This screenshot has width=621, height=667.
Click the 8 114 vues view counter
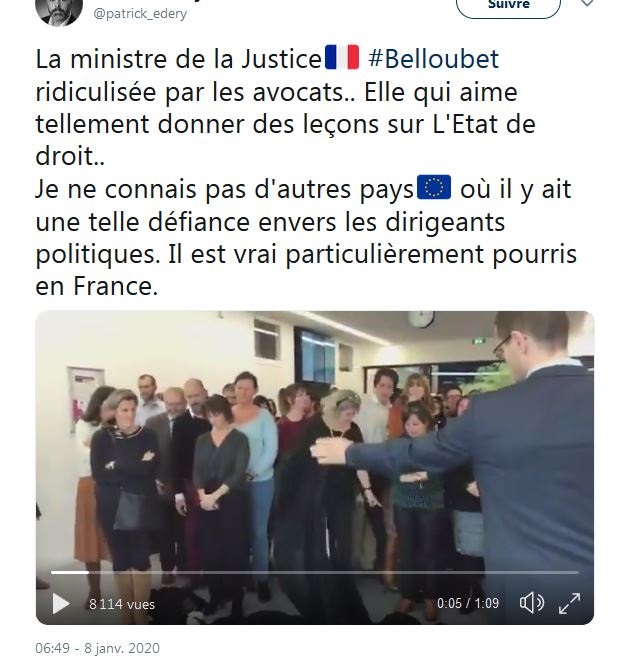click(122, 604)
